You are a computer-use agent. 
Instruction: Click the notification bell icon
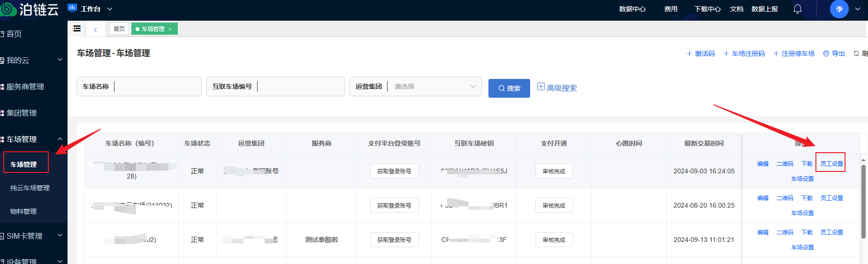(797, 9)
